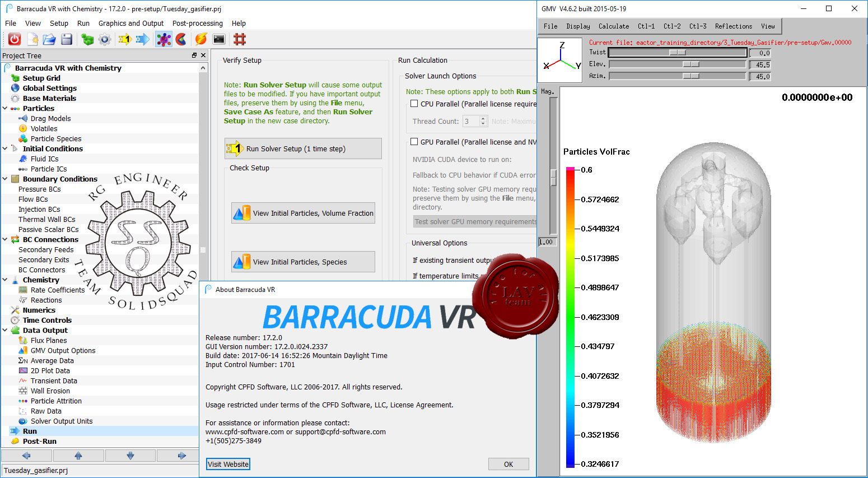Open project using blue folder toolbar icon
The width and height of the screenshot is (868, 478).
point(49,39)
